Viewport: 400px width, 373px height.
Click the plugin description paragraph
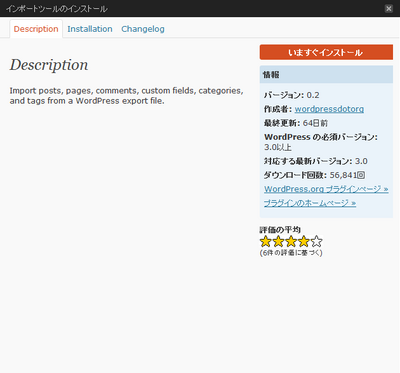click(x=126, y=96)
